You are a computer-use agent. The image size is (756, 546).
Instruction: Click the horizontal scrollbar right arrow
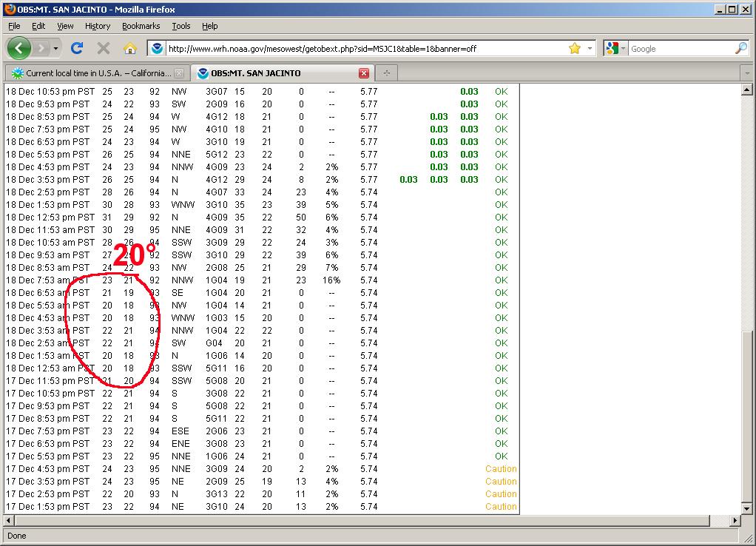coord(735,521)
